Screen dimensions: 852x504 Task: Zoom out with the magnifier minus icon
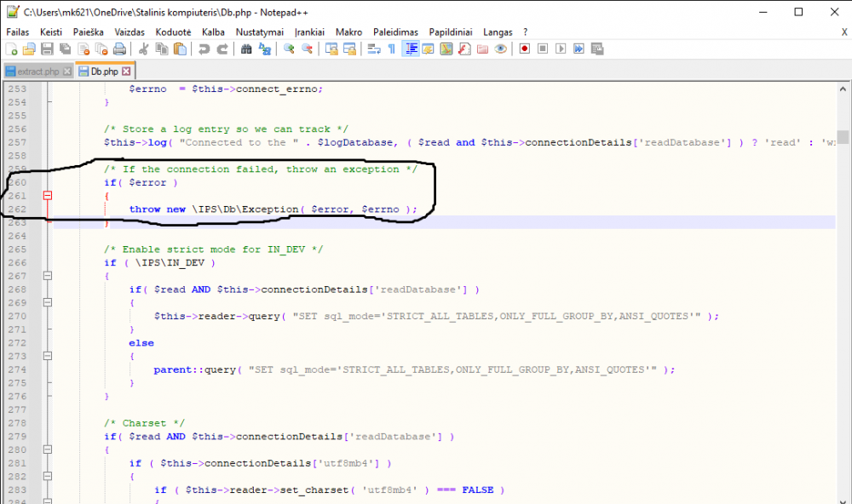(x=307, y=49)
